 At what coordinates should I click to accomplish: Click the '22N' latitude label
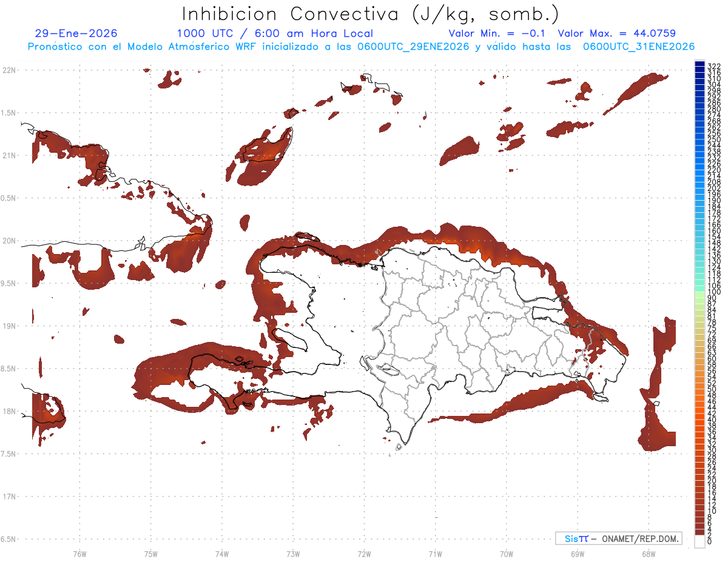tap(9, 70)
